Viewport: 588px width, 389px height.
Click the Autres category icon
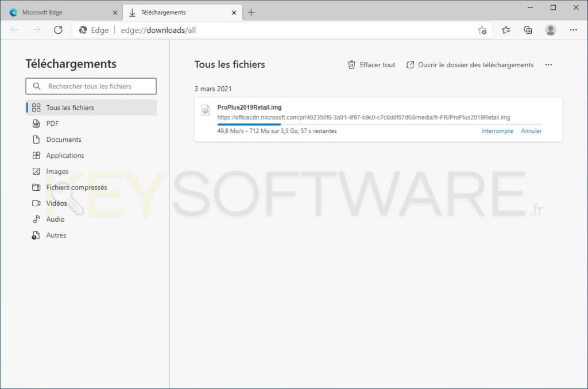pos(36,235)
